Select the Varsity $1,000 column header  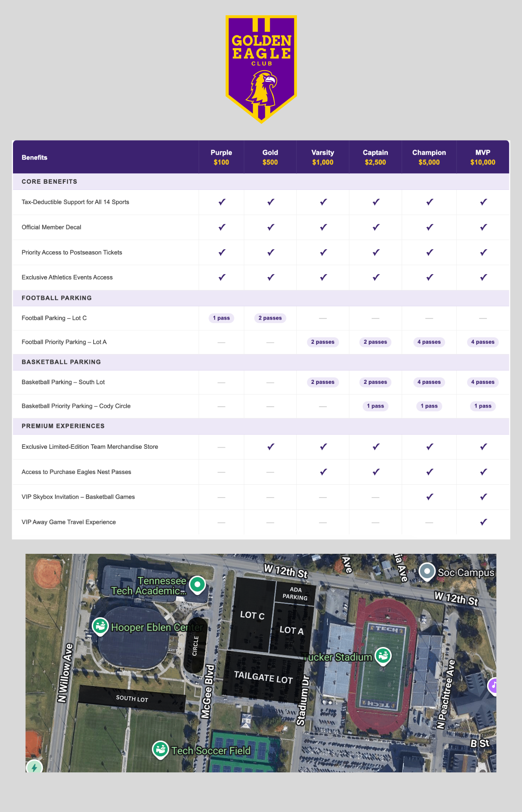tap(323, 157)
